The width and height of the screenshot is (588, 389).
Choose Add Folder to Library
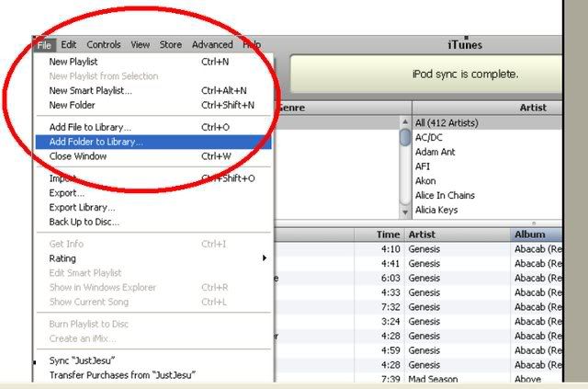[96, 143]
